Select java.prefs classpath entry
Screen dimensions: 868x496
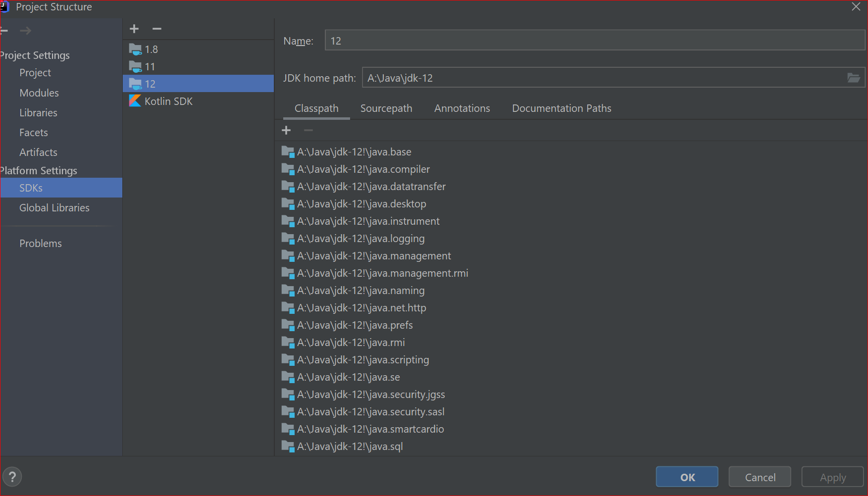point(347,325)
